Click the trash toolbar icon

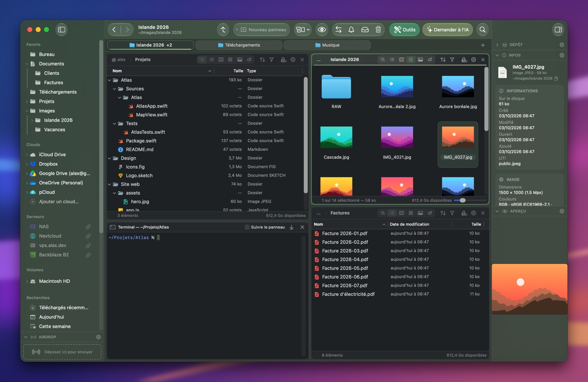(x=378, y=30)
